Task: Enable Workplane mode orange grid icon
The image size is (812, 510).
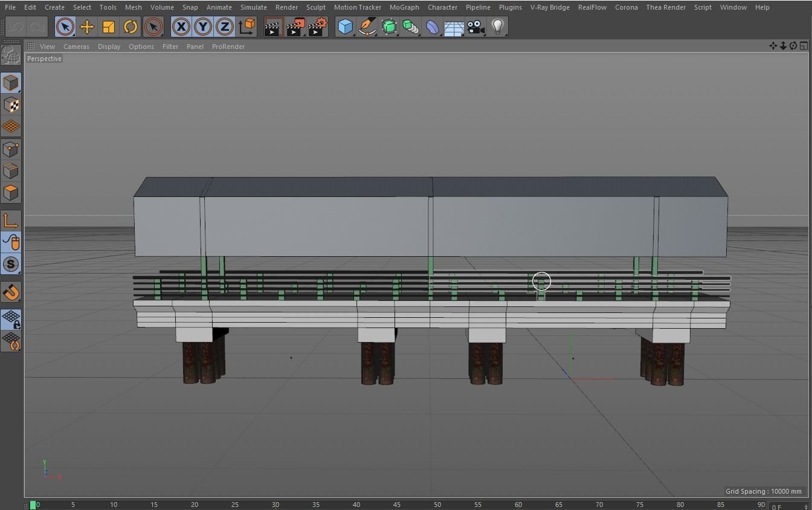Action: click(x=11, y=127)
